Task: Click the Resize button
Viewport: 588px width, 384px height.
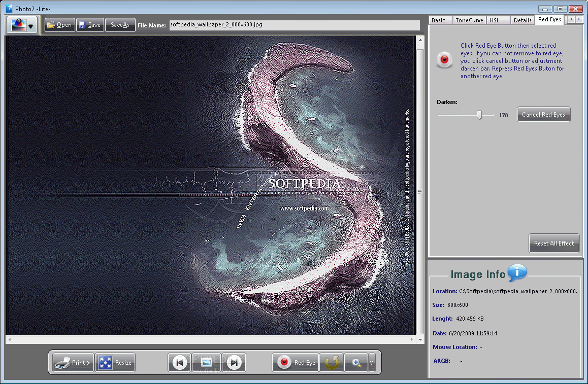Action: [115, 363]
